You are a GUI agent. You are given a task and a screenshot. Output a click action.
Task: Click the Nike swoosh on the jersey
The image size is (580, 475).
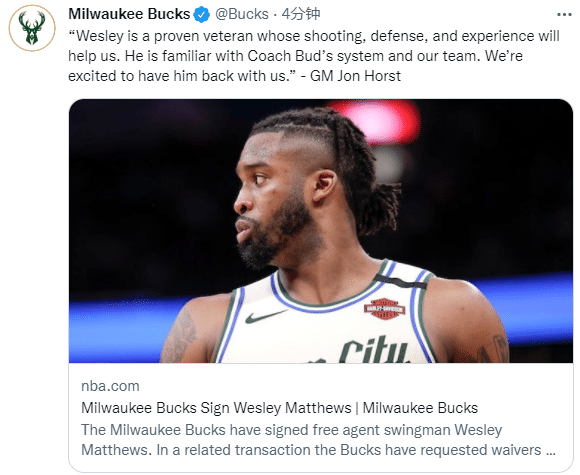[x=266, y=316]
